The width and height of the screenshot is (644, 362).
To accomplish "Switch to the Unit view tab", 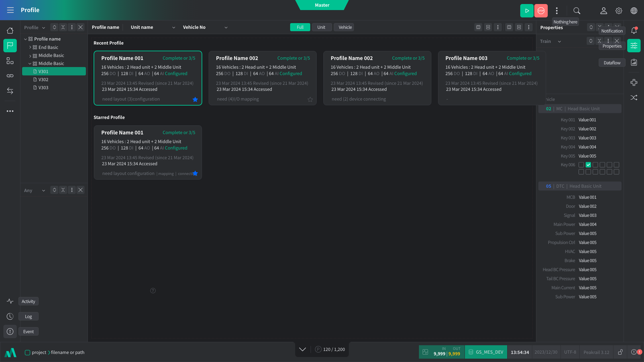I will (x=321, y=27).
